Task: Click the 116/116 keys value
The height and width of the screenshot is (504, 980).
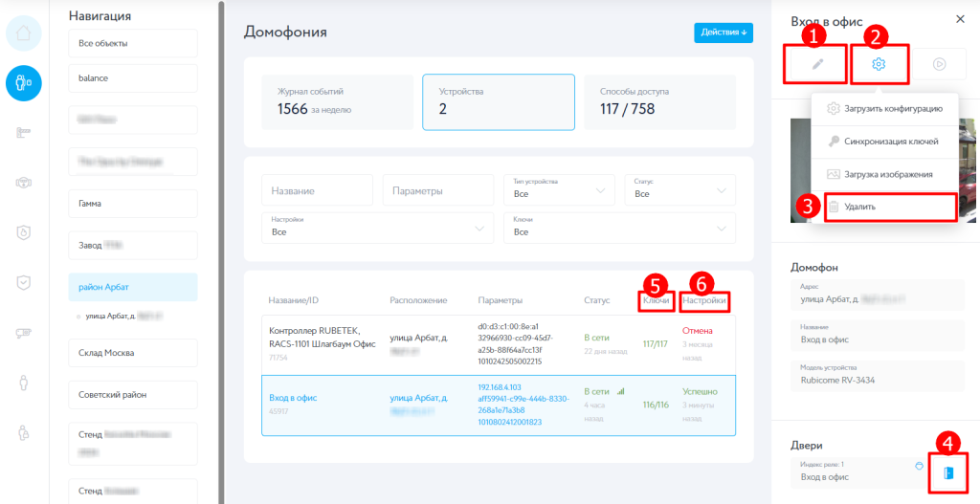Action: tap(656, 405)
